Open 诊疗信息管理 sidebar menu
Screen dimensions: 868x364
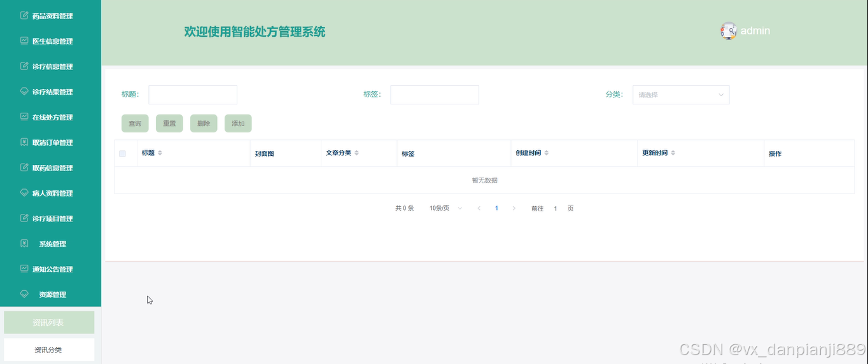50,66
